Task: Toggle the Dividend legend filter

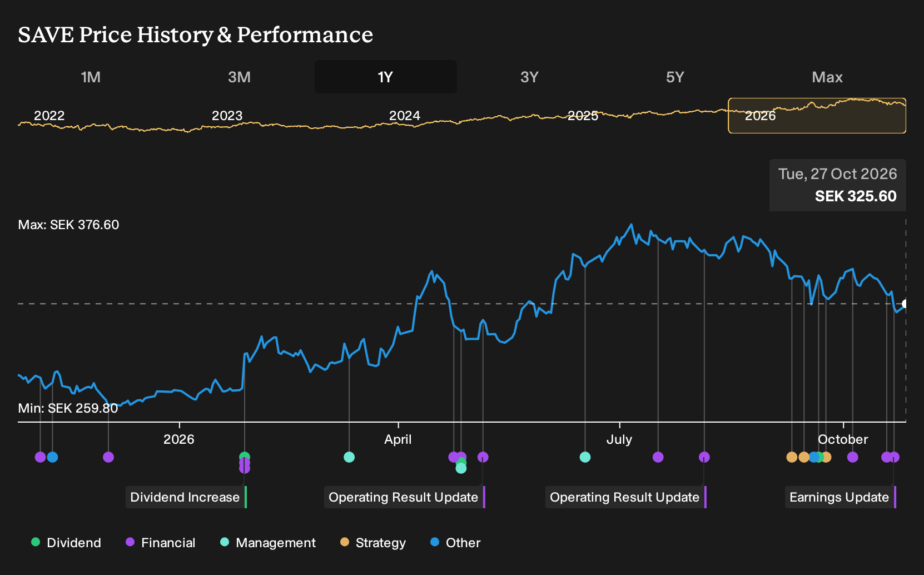Action: coord(66,543)
